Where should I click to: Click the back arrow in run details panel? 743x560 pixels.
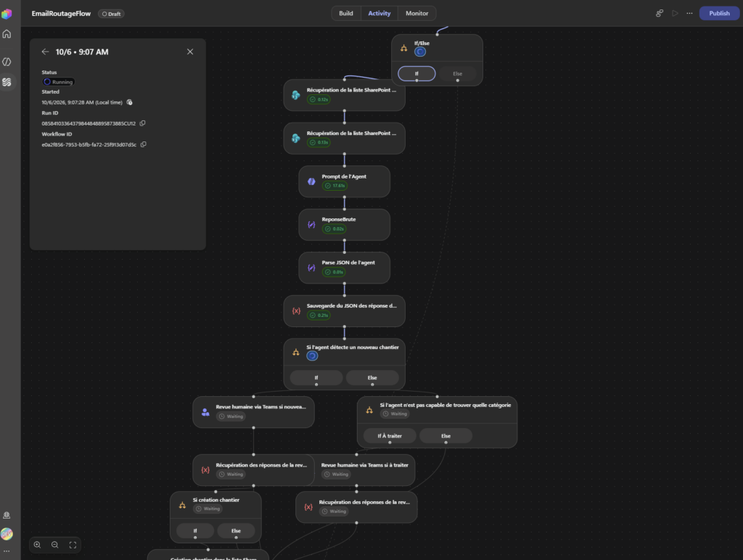point(46,52)
